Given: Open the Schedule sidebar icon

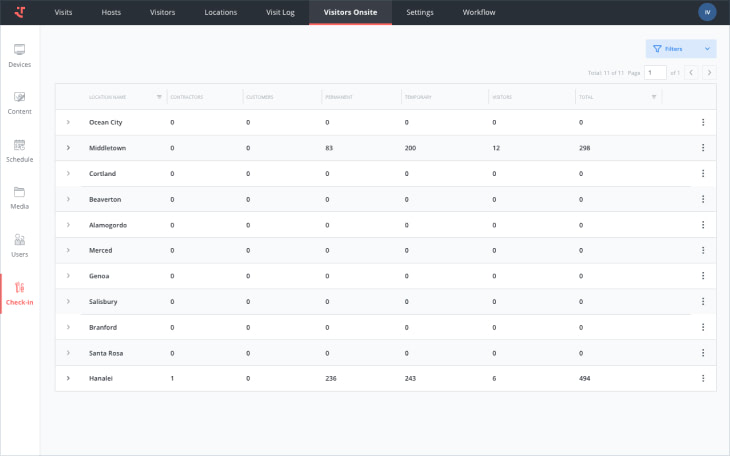Looking at the screenshot, I should coord(19,145).
